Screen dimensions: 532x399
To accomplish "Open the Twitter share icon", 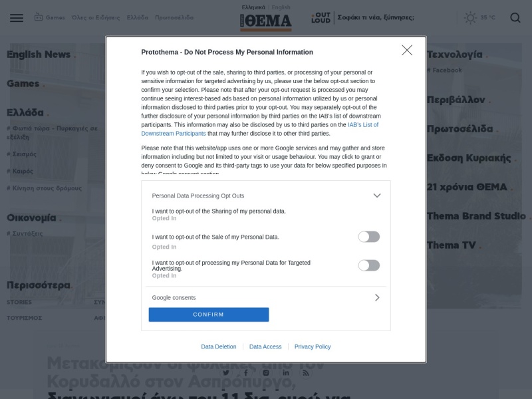I will coord(226,373).
